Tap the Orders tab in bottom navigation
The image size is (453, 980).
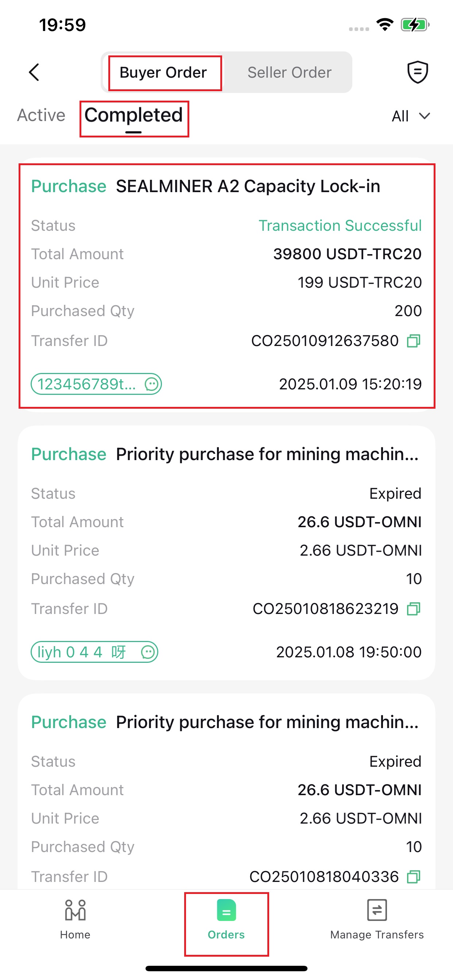click(226, 919)
